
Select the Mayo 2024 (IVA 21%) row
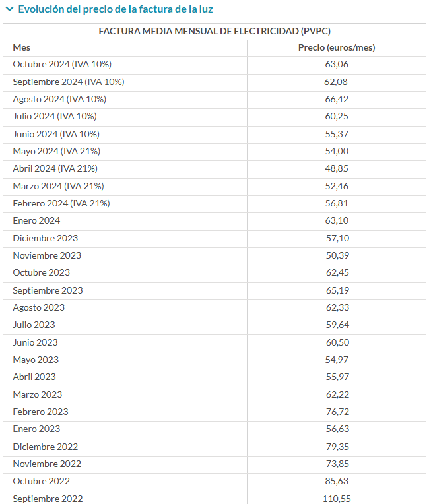(x=215, y=152)
